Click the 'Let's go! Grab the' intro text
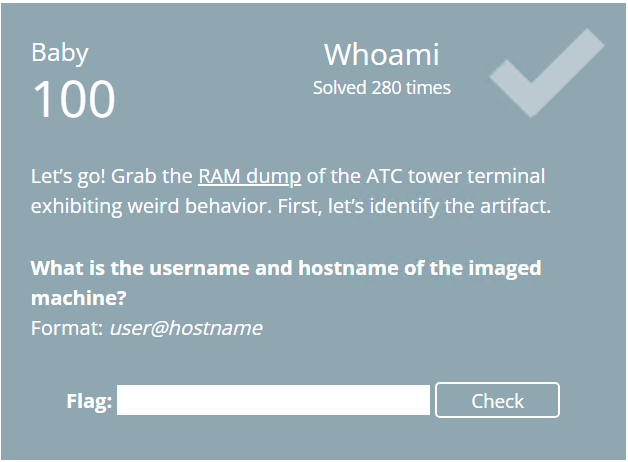The height and width of the screenshot is (462, 628). coord(112,177)
